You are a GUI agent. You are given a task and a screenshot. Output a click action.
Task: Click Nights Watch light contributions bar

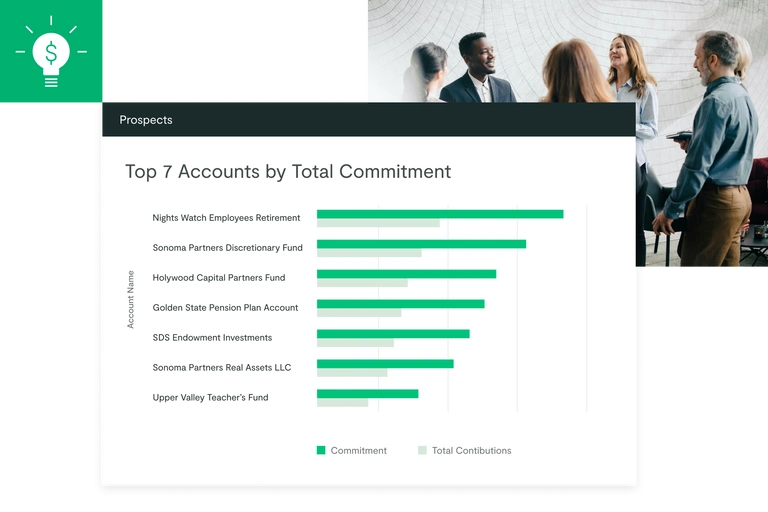378,223
